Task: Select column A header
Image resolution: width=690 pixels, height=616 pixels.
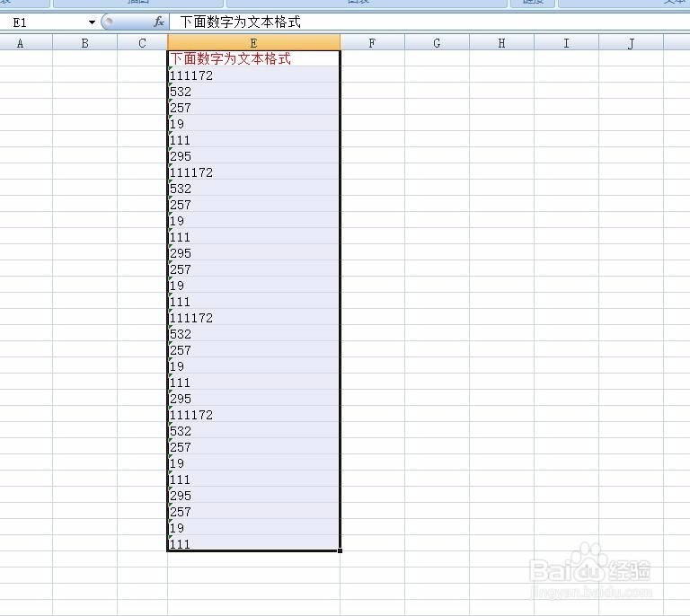Action: (26, 43)
